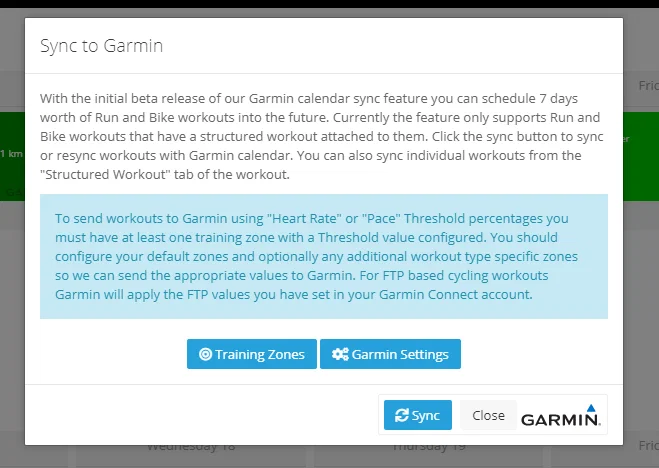Close the Sync to Garmin dialog
Viewport: 659px width, 468px height.
pos(488,415)
